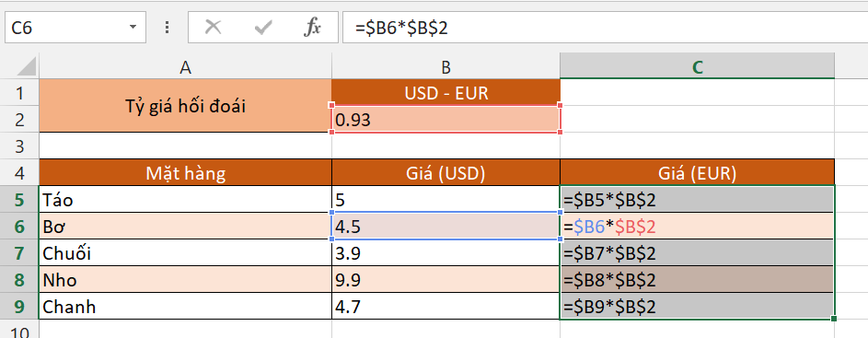This screenshot has width=868, height=338.
Task: Select row 9 header
Action: click(20, 307)
